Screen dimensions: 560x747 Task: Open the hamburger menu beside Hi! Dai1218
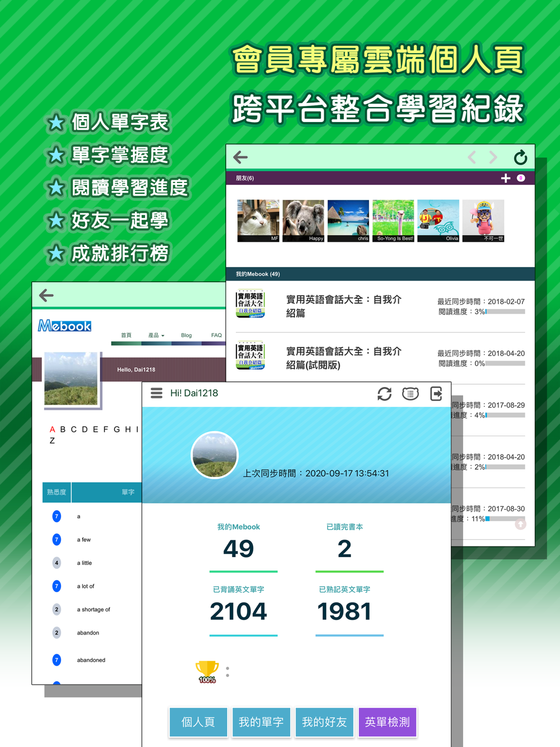tap(156, 393)
